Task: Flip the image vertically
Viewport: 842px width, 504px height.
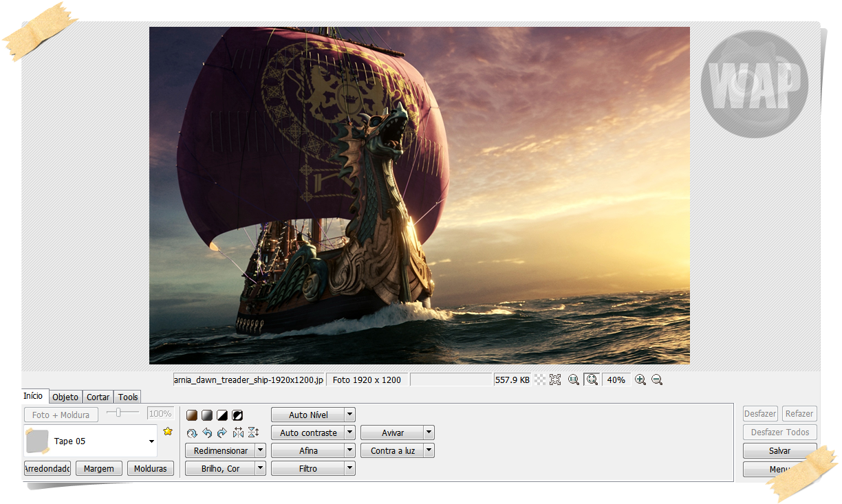Action: click(x=253, y=432)
